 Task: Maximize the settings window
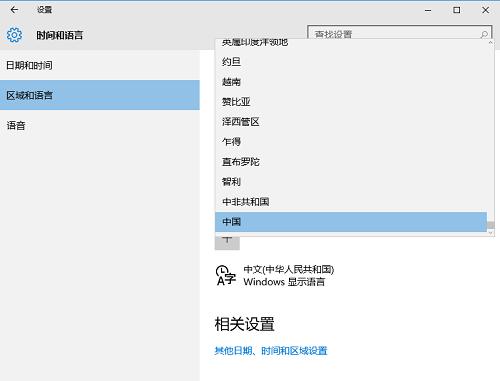tap(457, 10)
